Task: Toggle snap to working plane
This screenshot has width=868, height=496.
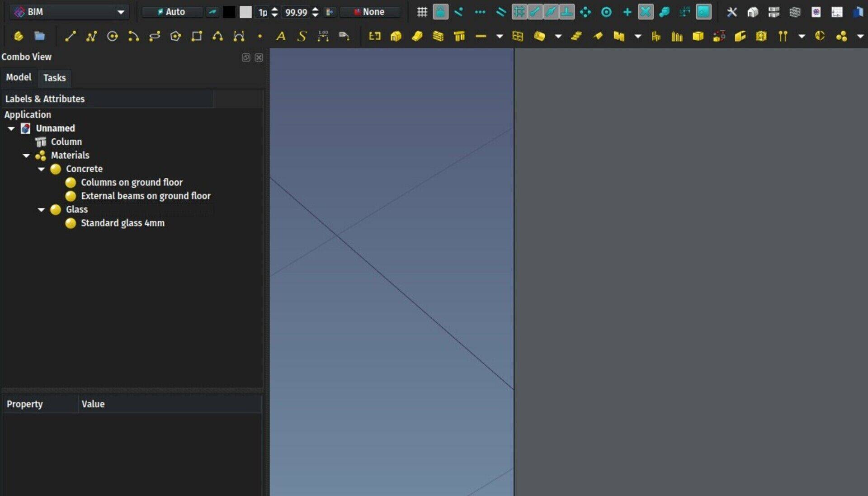Action: pyautogui.click(x=703, y=12)
